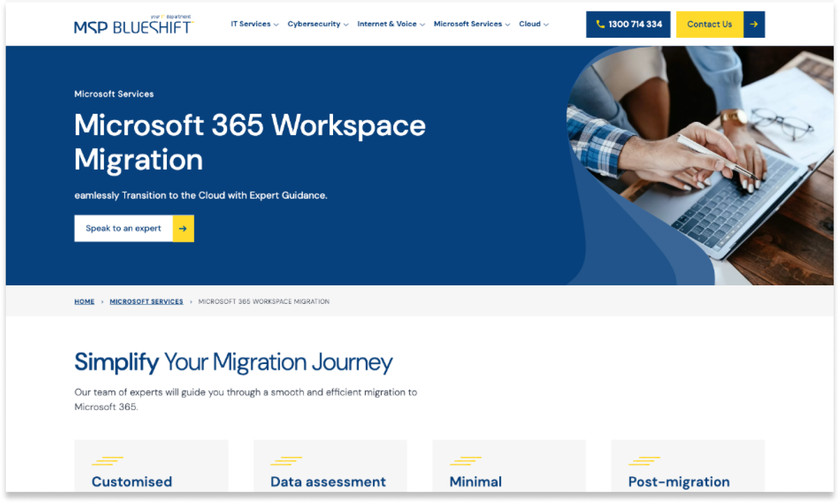Expand the Internet & Voice dropdown chevron
The image size is (840, 504).
point(422,25)
